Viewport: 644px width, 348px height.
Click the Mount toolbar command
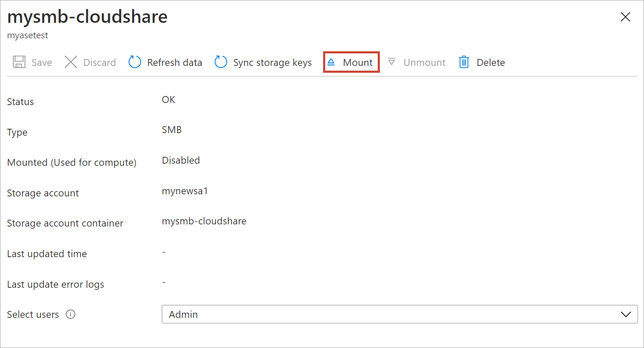coord(351,62)
